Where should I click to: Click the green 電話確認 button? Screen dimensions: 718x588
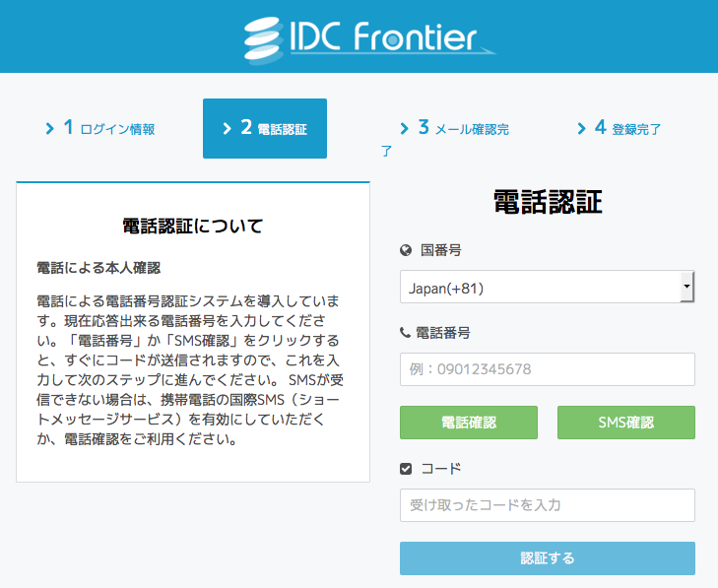(x=469, y=423)
